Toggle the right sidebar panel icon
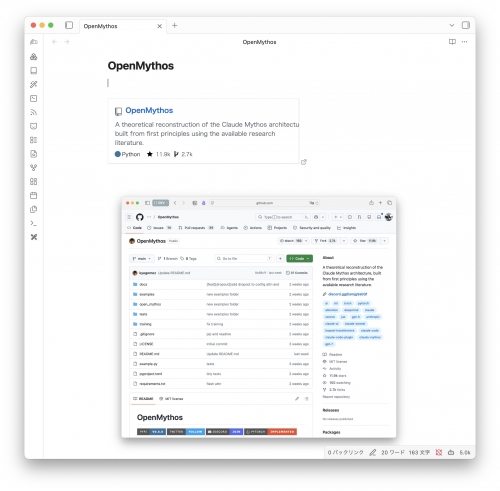The height and width of the screenshot is (491, 500). click(466, 25)
